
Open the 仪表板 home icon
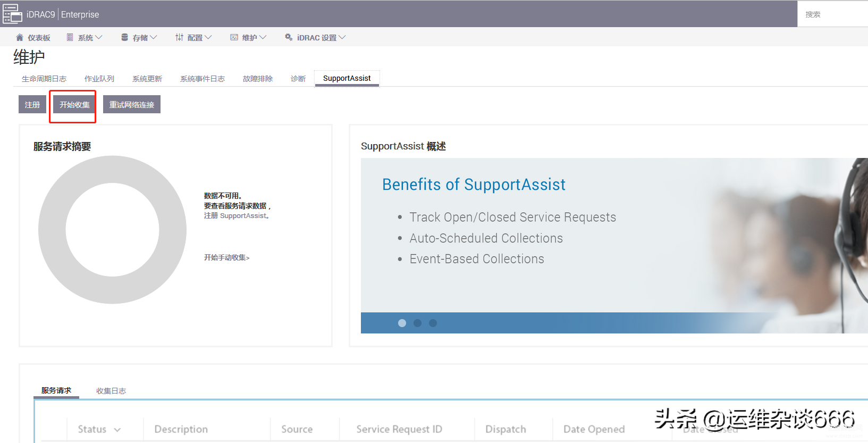(x=20, y=37)
